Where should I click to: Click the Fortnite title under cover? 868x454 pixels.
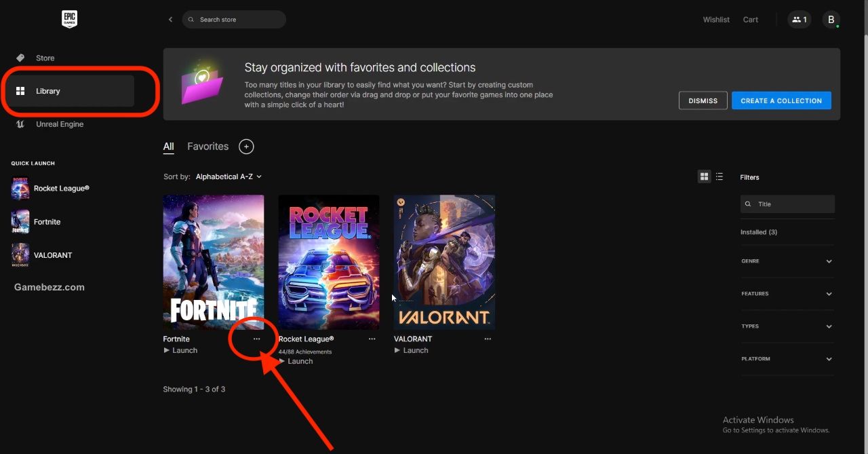176,339
